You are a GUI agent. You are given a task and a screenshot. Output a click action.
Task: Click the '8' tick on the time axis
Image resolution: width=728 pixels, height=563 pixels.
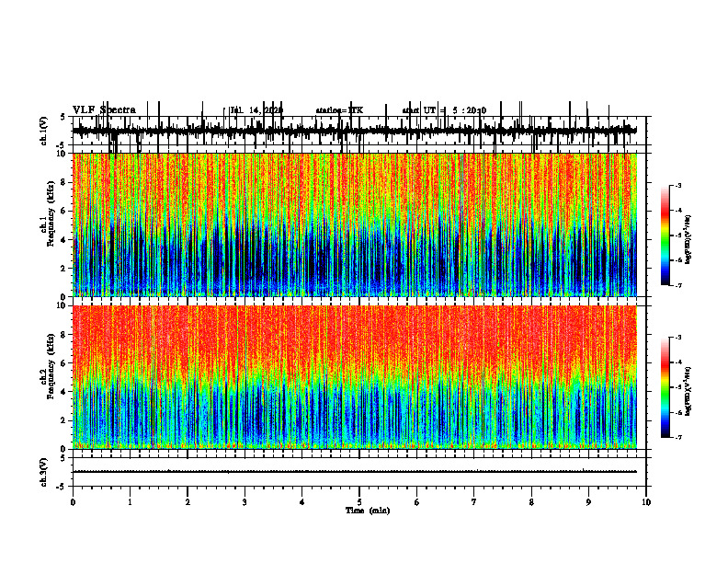[531, 502]
